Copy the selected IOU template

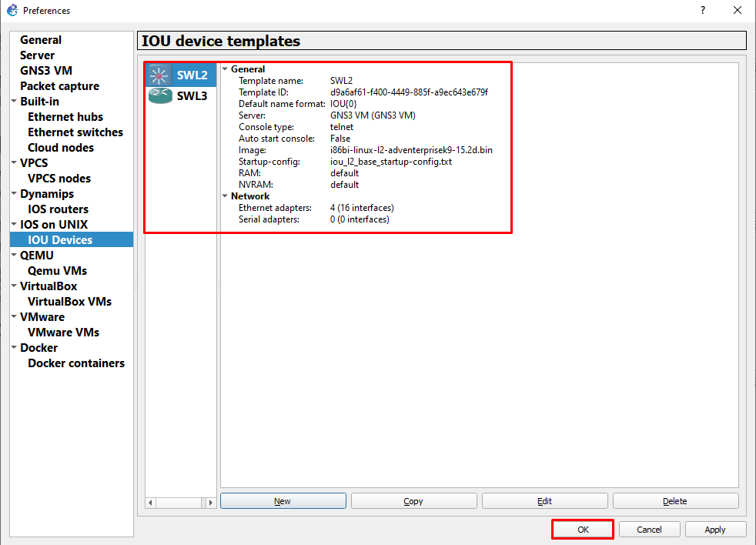(413, 501)
